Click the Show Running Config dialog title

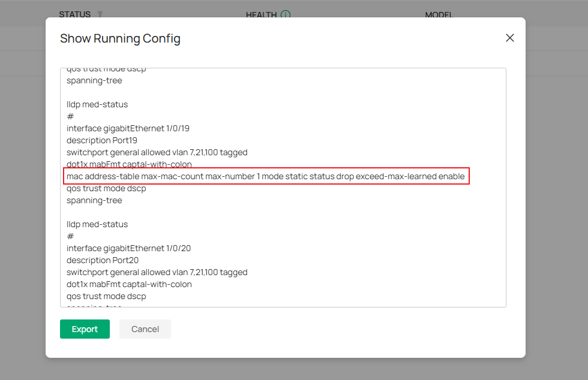120,38
